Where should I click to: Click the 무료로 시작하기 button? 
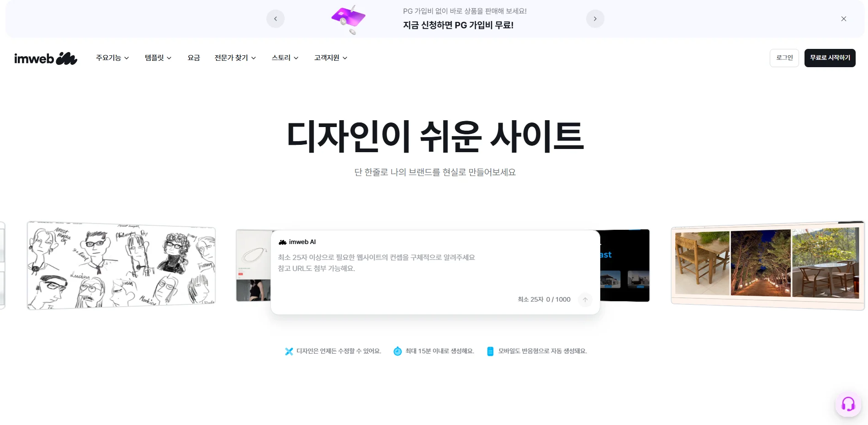coord(830,58)
